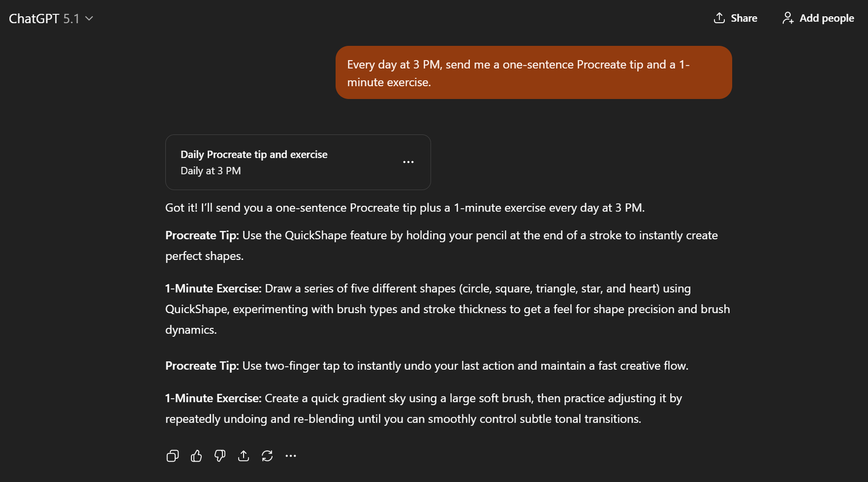Copy the assistant's response

pyautogui.click(x=172, y=456)
